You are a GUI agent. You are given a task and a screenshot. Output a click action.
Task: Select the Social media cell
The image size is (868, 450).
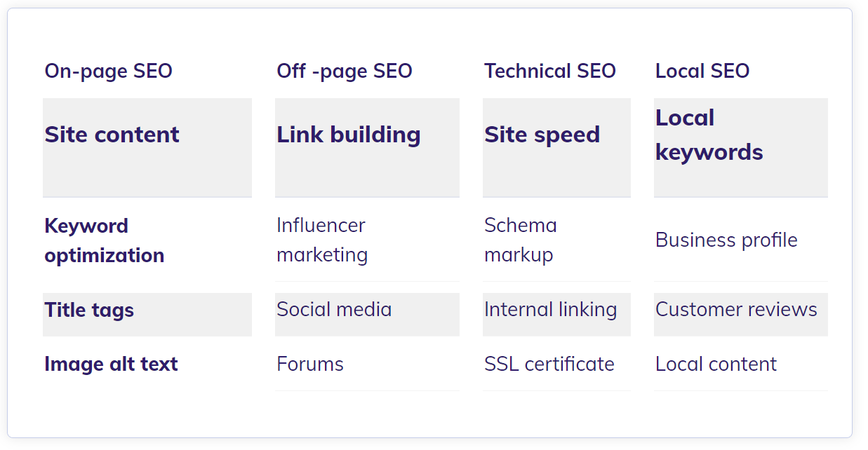tap(367, 315)
